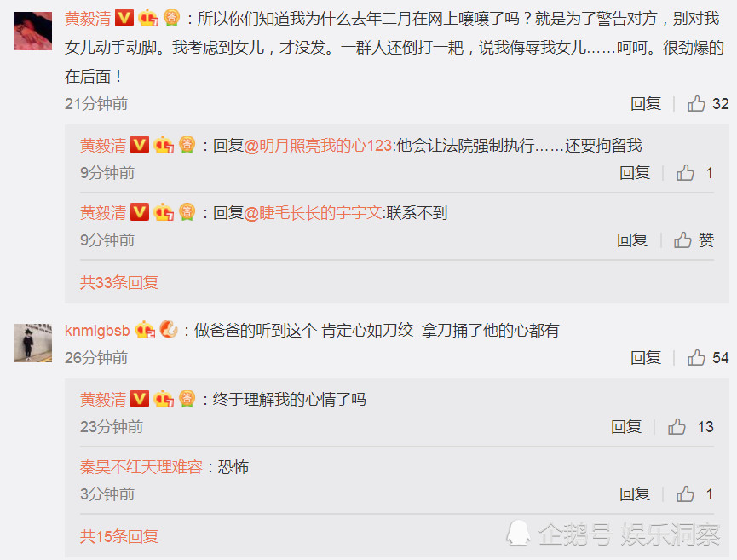Image resolution: width=737 pixels, height=560 pixels.
Task: Open knmlgbsb's username profile link
Action: point(97,331)
